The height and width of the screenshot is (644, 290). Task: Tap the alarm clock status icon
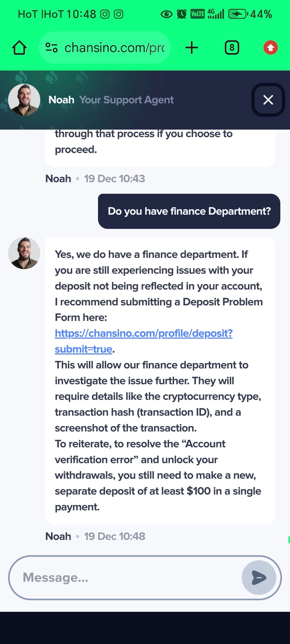point(182,14)
